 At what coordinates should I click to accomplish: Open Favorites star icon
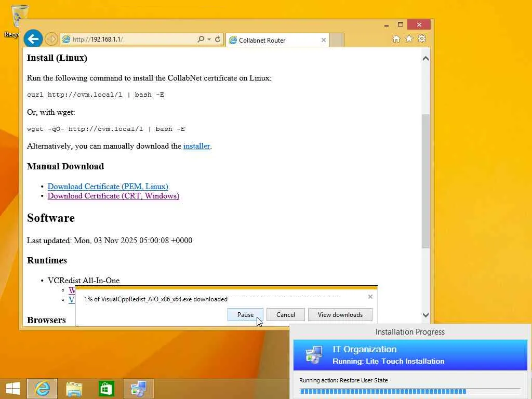(409, 38)
